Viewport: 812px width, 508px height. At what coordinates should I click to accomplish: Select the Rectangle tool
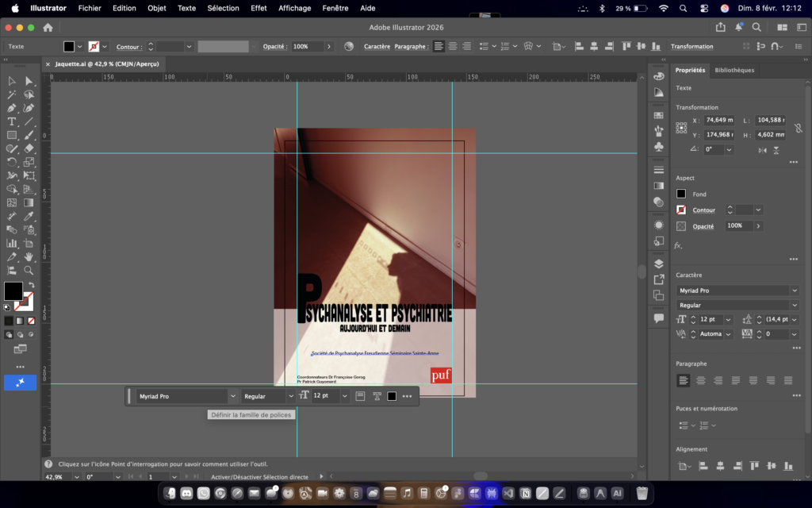point(11,135)
